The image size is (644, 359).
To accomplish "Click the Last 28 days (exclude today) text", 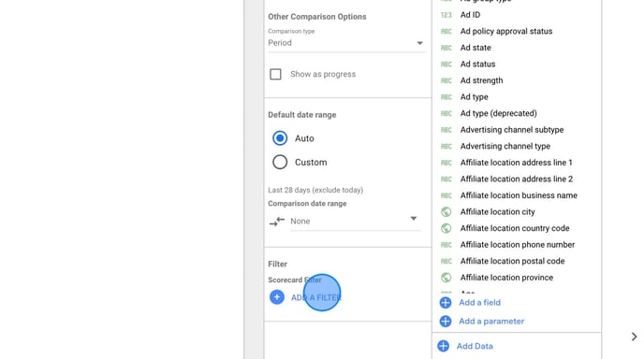I will pyautogui.click(x=315, y=190).
